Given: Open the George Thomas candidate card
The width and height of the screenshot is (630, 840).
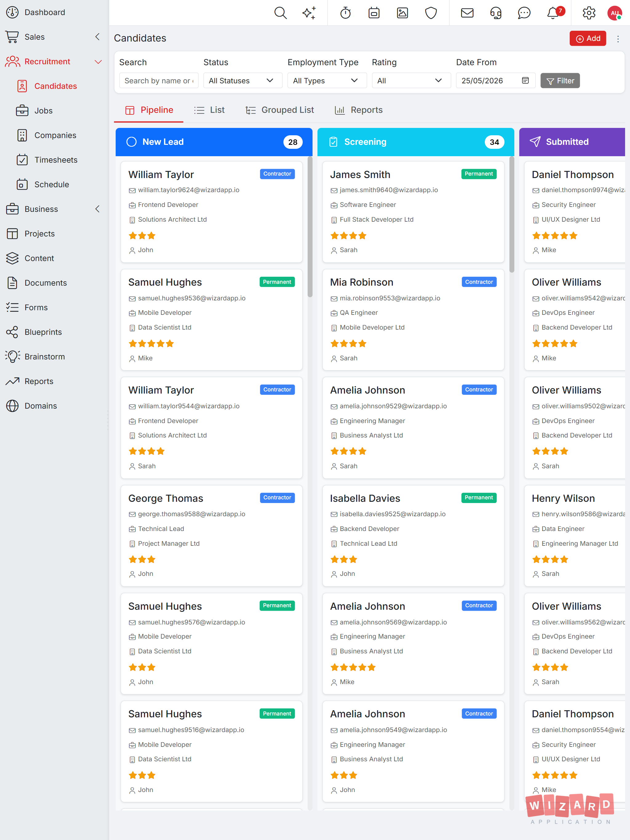Looking at the screenshot, I should (x=212, y=536).
